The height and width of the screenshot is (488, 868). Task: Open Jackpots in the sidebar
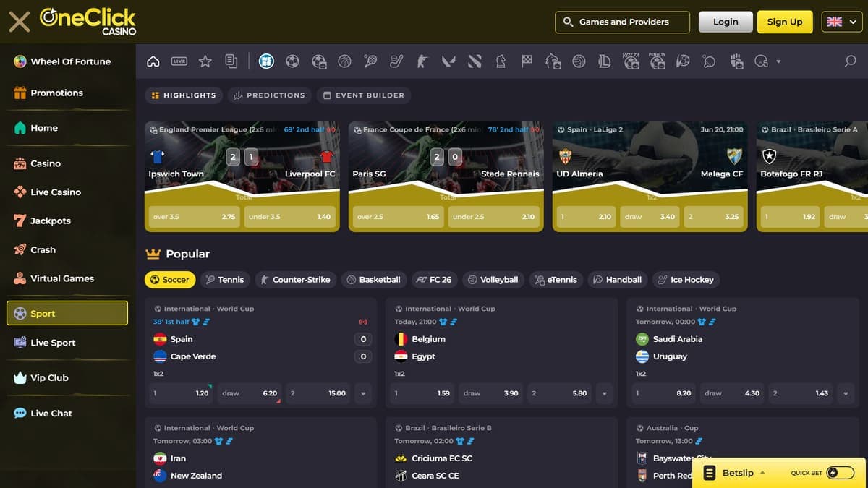68,221
